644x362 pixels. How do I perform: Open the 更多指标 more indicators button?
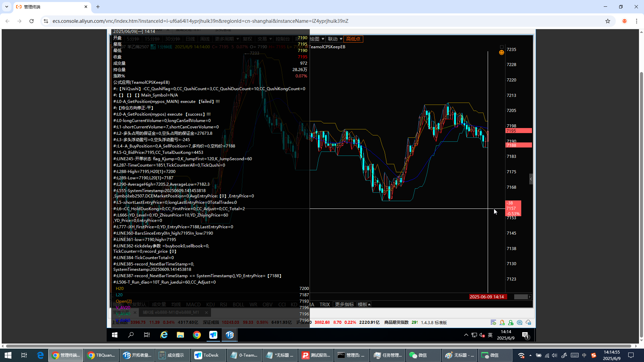344,304
